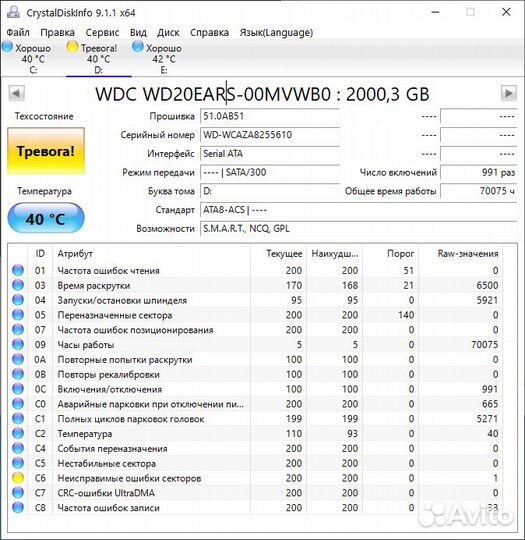This screenshot has height=540, width=525.
Task: Click the Наихудш... column header
Action: (x=335, y=254)
